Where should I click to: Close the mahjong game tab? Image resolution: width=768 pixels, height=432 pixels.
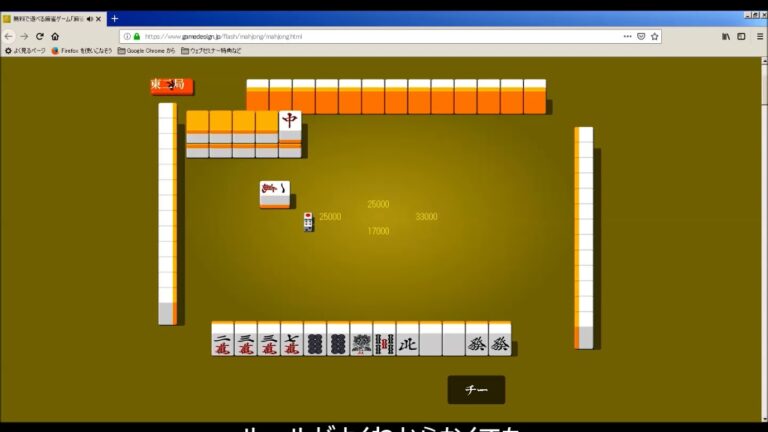98,19
